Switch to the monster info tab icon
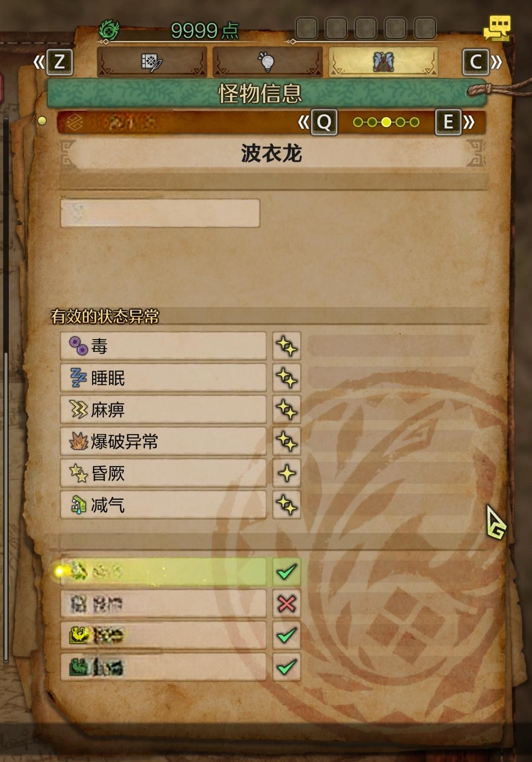This screenshot has width=532, height=762. point(383,62)
